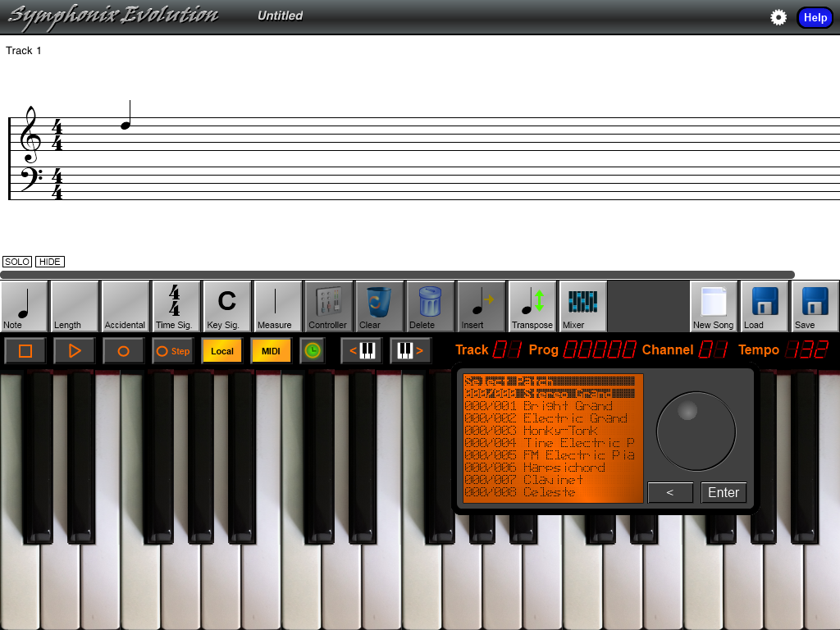Click the quarter note on the staff

click(x=126, y=115)
